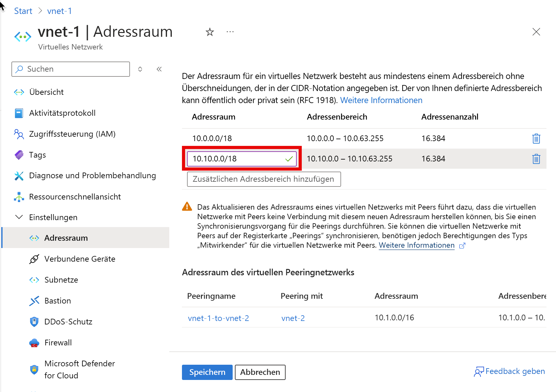Open peering vnet-1-to-vnet-2
This screenshot has height=392, width=556.
point(218,318)
